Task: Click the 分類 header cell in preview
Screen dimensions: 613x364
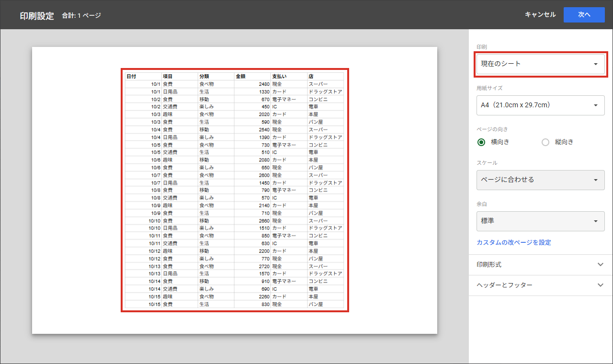Action: (x=216, y=76)
